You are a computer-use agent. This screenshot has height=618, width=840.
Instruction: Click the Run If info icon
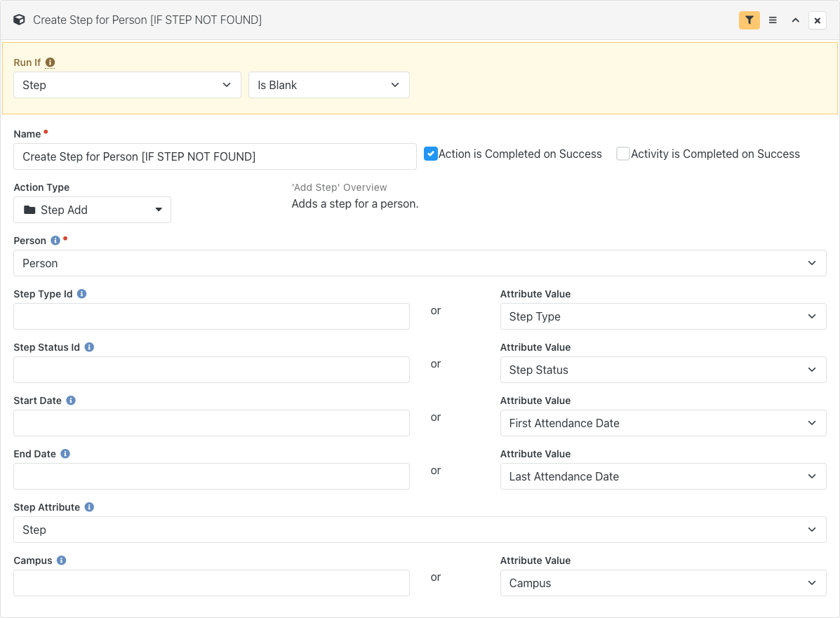[50, 62]
